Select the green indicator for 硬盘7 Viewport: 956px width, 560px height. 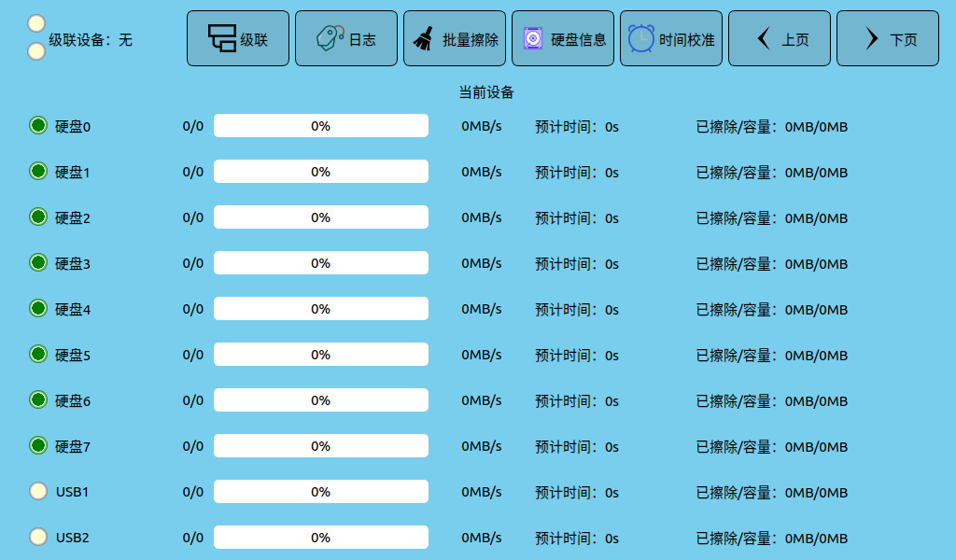point(38,445)
